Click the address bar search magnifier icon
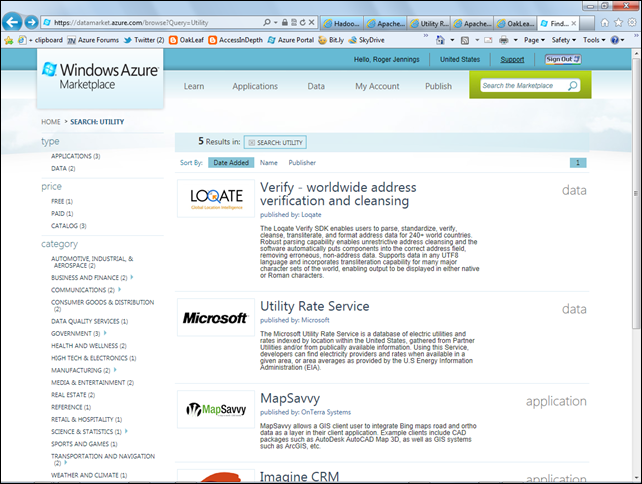 click(267, 23)
